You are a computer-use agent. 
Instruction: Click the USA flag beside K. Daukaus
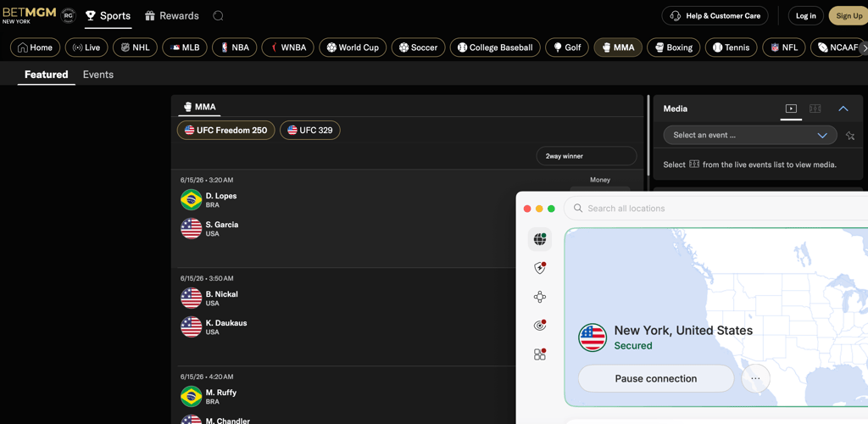191,327
